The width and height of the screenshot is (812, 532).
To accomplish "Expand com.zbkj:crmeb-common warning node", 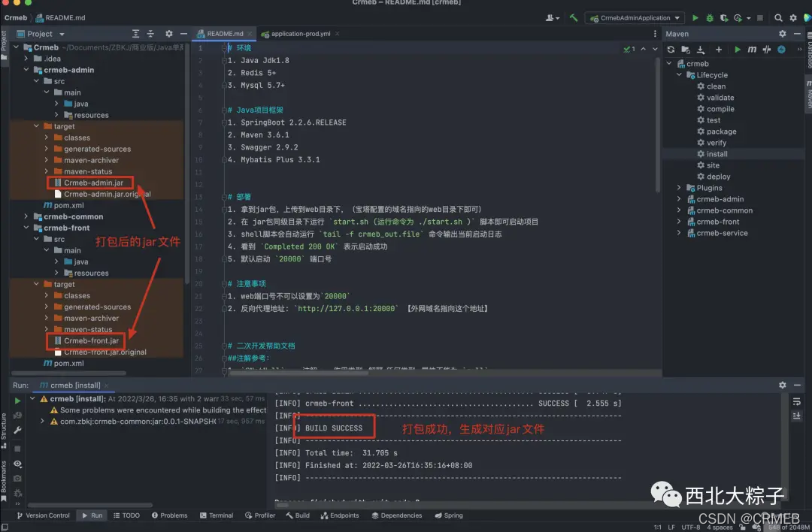I will coord(42,422).
